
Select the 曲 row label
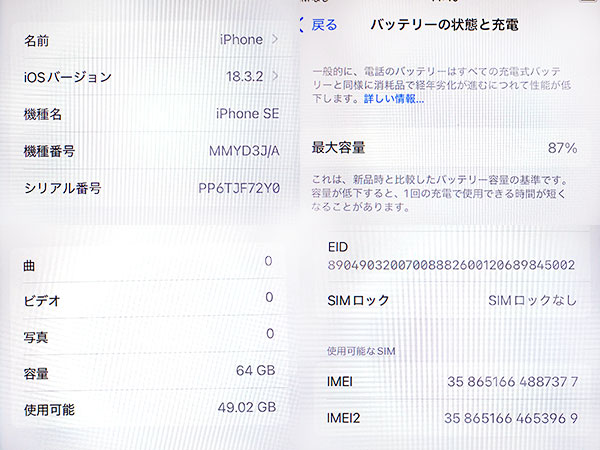29,265
